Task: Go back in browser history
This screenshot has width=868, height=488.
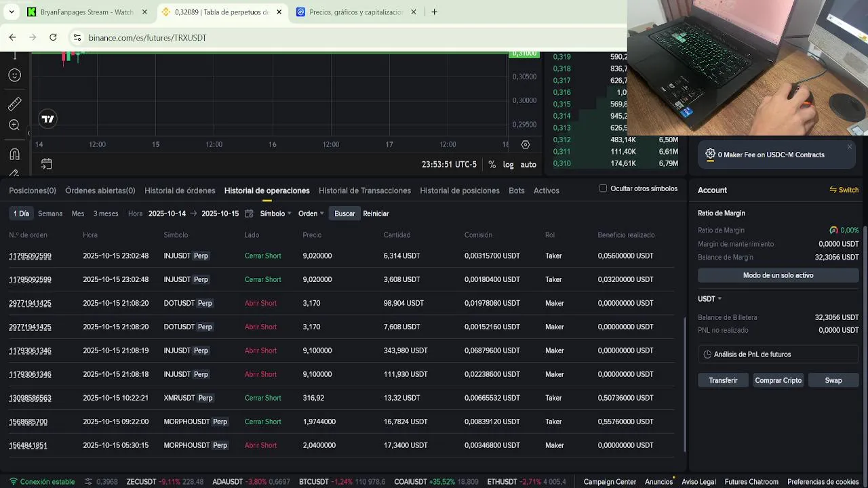Action: [12, 38]
